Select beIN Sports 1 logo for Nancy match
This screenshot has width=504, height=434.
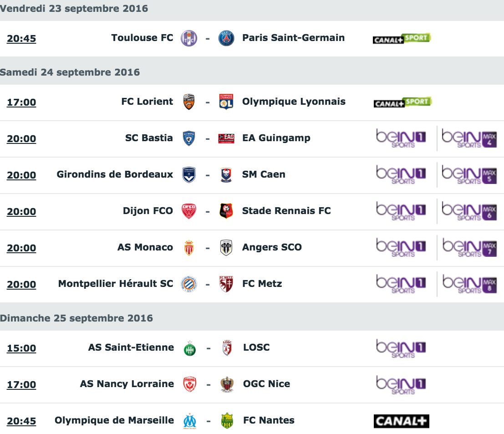tap(401, 384)
